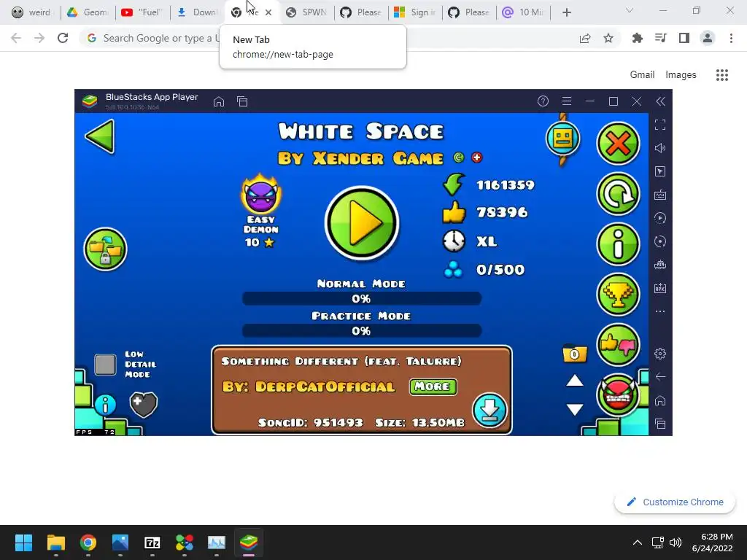Click the Easy Demon difficulty face
Image resolution: width=747 pixels, height=560 pixels.
261,194
